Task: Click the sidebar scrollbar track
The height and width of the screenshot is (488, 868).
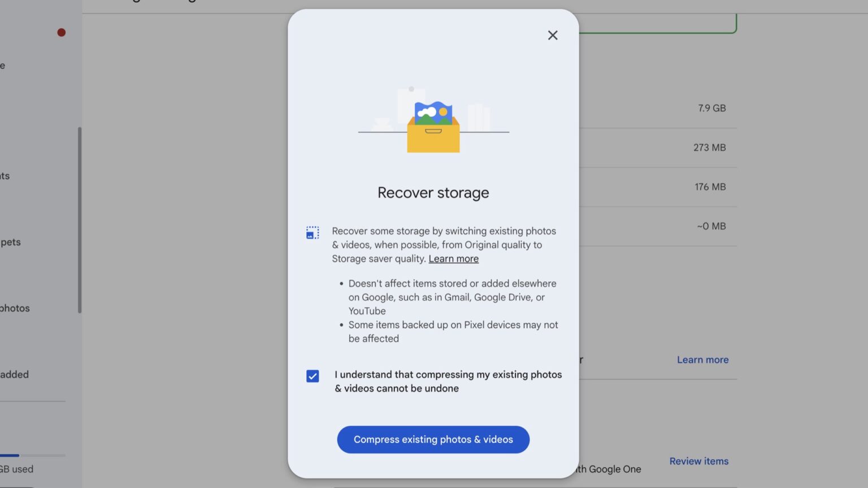Action: tap(80, 220)
